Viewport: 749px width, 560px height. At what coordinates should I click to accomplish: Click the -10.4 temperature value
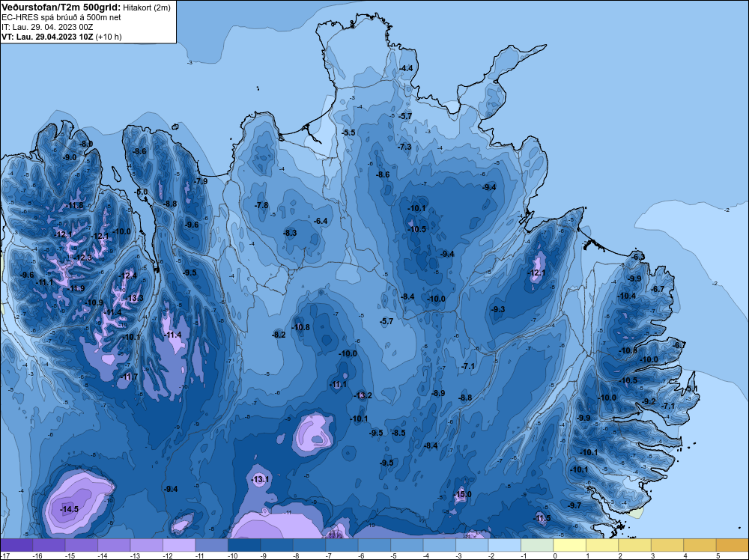627,296
